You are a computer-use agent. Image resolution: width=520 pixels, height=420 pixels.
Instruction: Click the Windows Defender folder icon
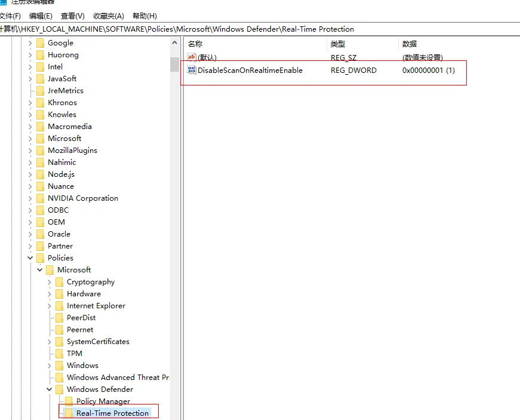tap(59, 390)
